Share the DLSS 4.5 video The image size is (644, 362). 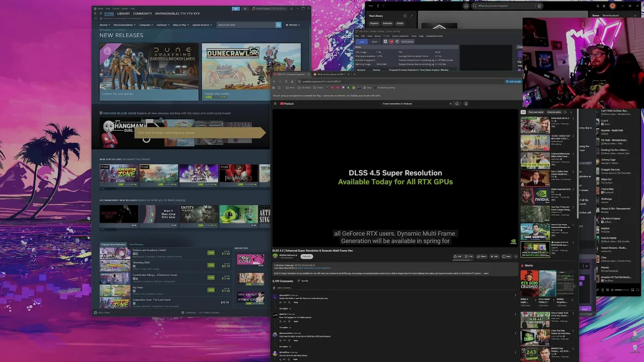pyautogui.click(x=482, y=256)
